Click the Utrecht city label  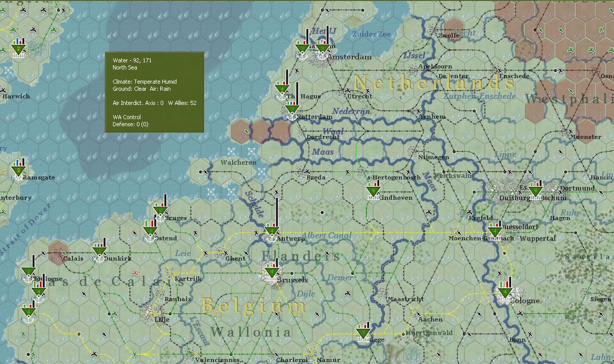pyautogui.click(x=359, y=96)
